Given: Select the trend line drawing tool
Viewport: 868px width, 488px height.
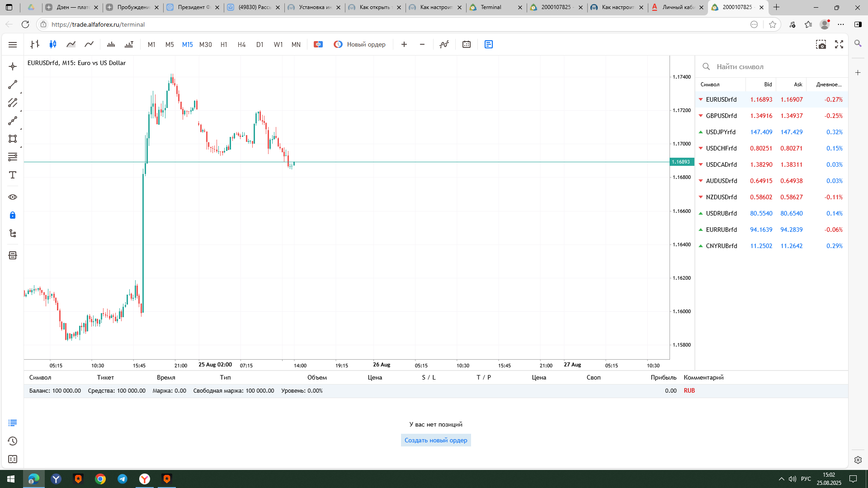Looking at the screenshot, I should [13, 84].
